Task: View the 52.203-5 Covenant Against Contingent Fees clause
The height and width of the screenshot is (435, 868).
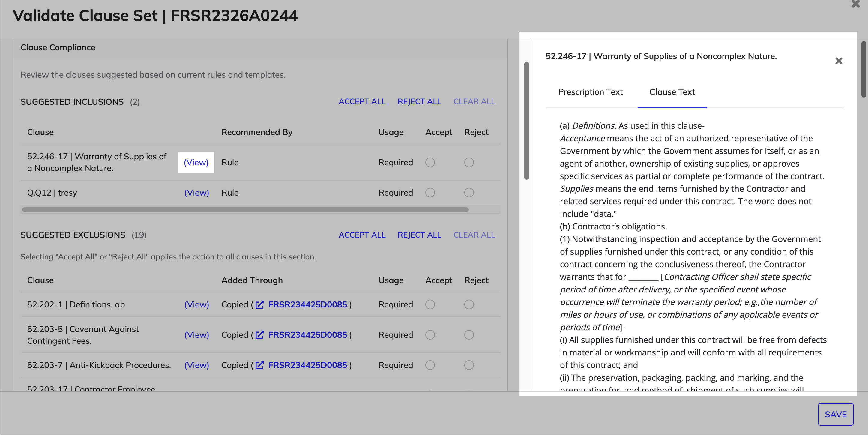Action: pyautogui.click(x=196, y=335)
